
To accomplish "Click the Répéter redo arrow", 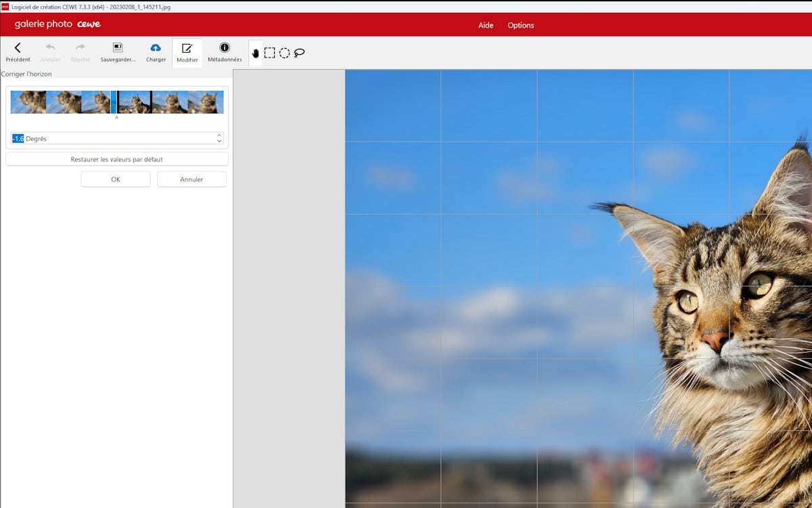I will tap(81, 51).
